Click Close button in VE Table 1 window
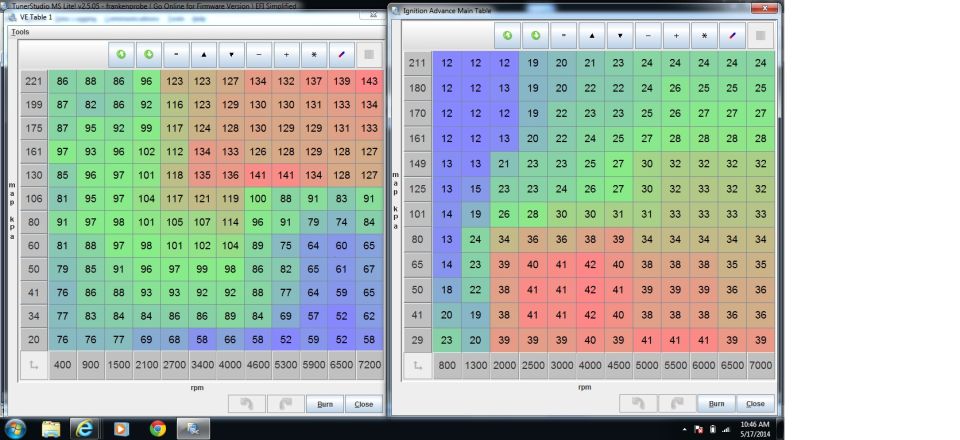960x440 pixels. [364, 404]
